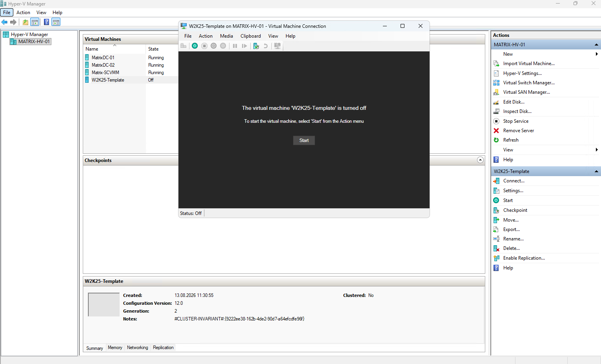The height and width of the screenshot is (364, 601).
Task: Click the Connect icon under W2K25-Template actions
Action: 496,181
